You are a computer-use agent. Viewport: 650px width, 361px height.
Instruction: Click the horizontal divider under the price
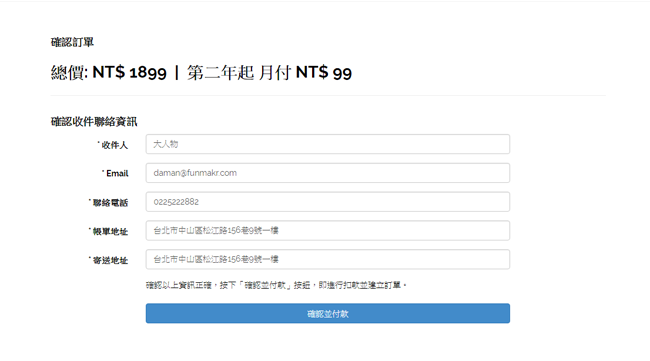click(x=328, y=95)
